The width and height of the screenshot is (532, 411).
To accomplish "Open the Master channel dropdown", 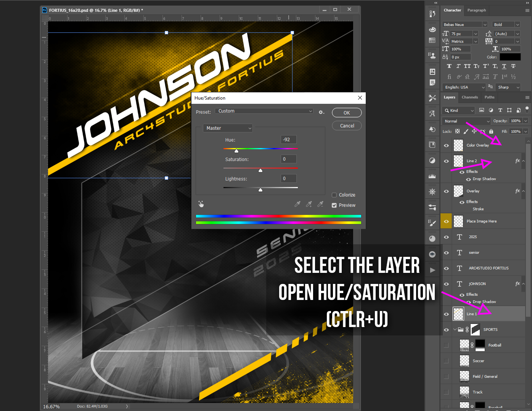I will click(x=228, y=128).
